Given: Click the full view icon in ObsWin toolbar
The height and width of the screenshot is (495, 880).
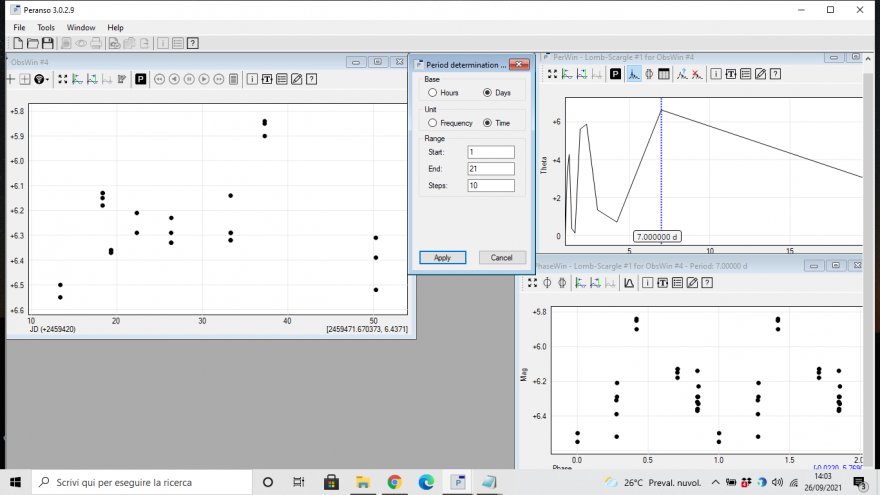Looking at the screenshot, I should [62, 79].
